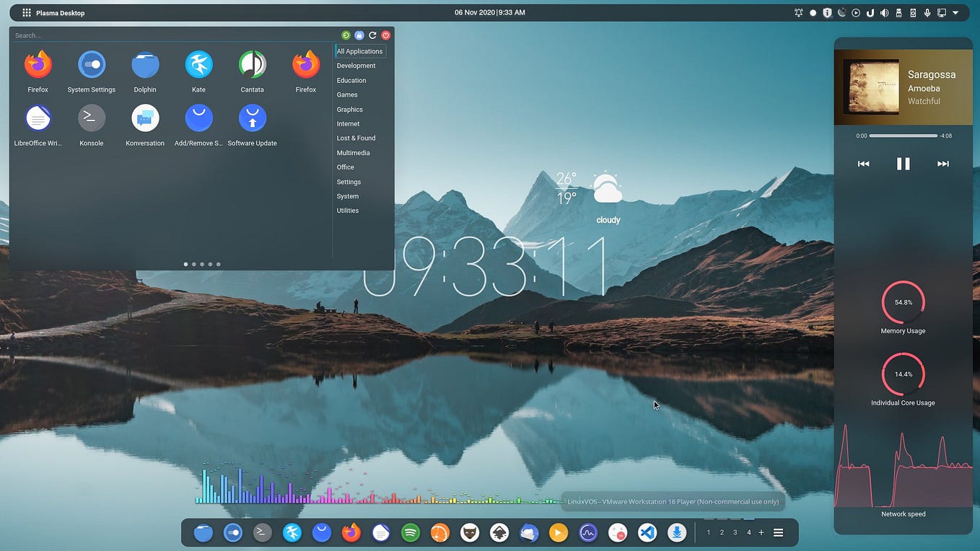Open System Settings from the launcher
980x551 pixels.
point(91,65)
